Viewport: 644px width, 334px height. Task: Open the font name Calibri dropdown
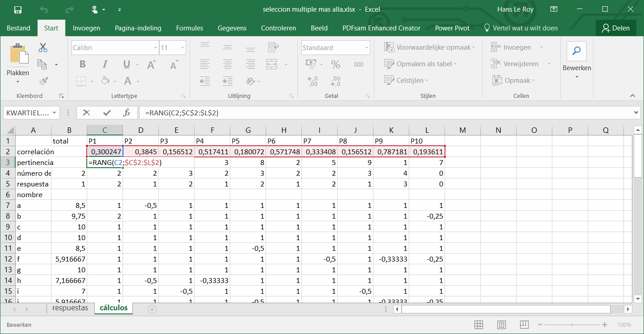(x=155, y=48)
